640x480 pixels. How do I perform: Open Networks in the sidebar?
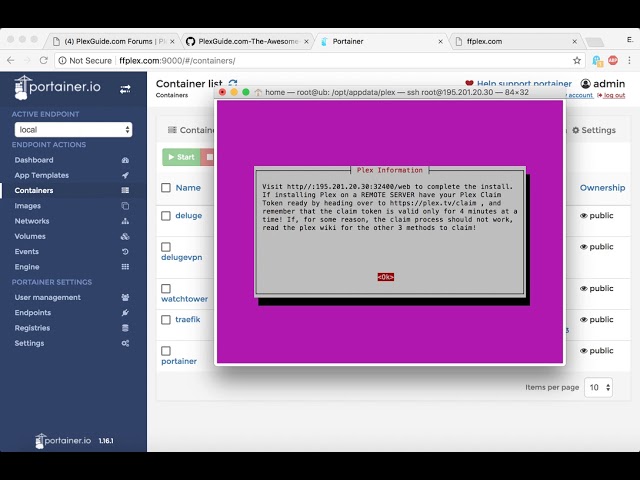[32, 221]
